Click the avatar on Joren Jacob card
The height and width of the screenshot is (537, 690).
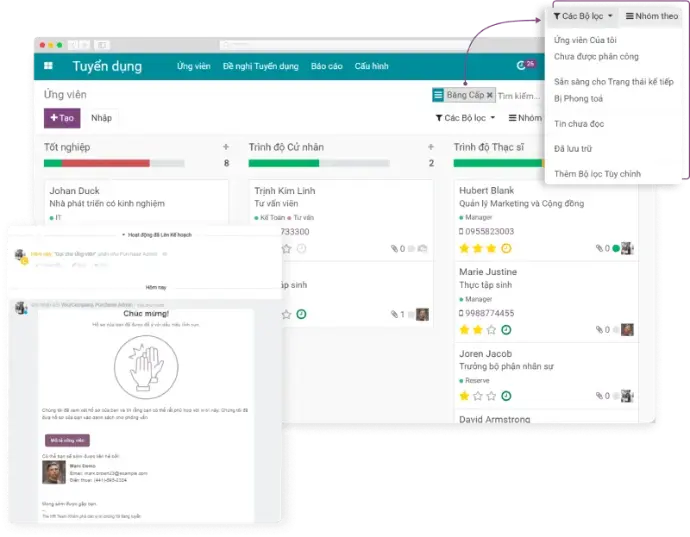click(627, 395)
